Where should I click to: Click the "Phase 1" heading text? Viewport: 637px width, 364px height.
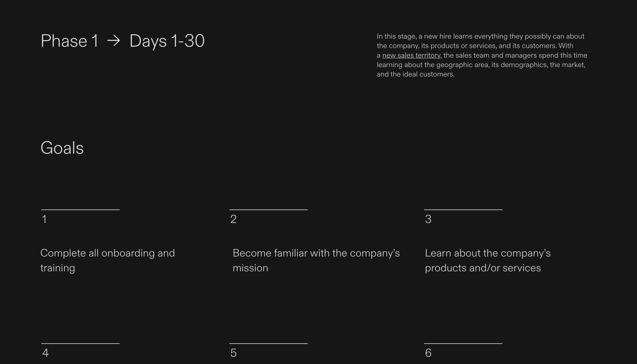pos(69,41)
